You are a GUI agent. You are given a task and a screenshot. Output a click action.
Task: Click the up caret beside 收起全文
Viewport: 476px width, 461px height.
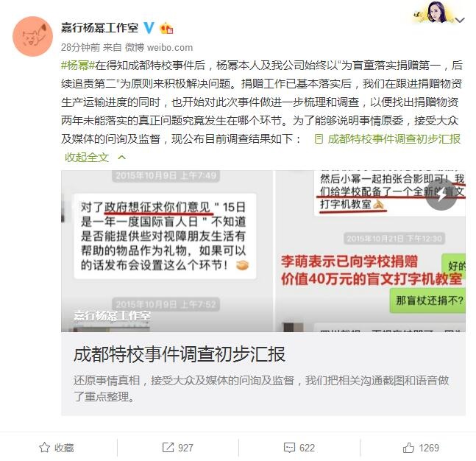(121, 157)
